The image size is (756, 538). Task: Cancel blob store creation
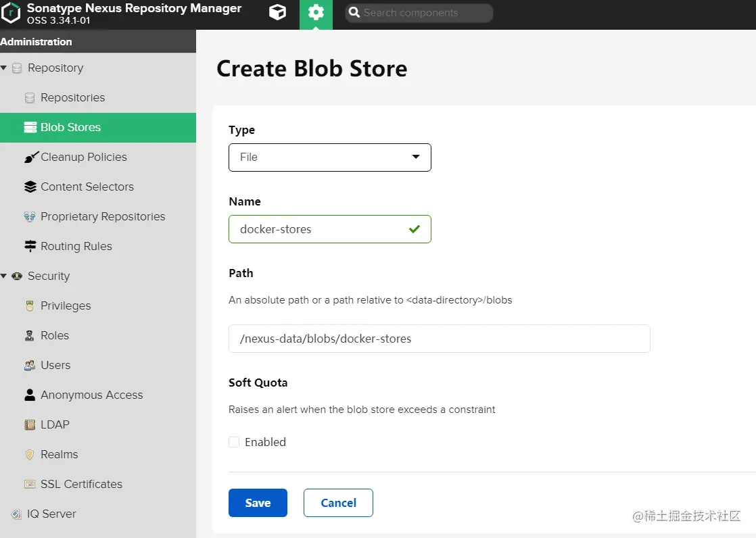click(x=338, y=503)
